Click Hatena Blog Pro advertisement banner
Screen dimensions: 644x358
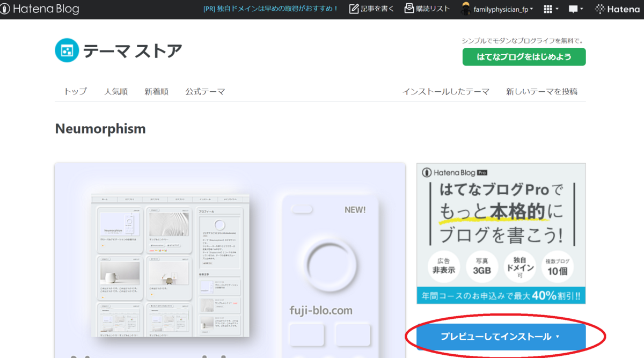click(501, 233)
